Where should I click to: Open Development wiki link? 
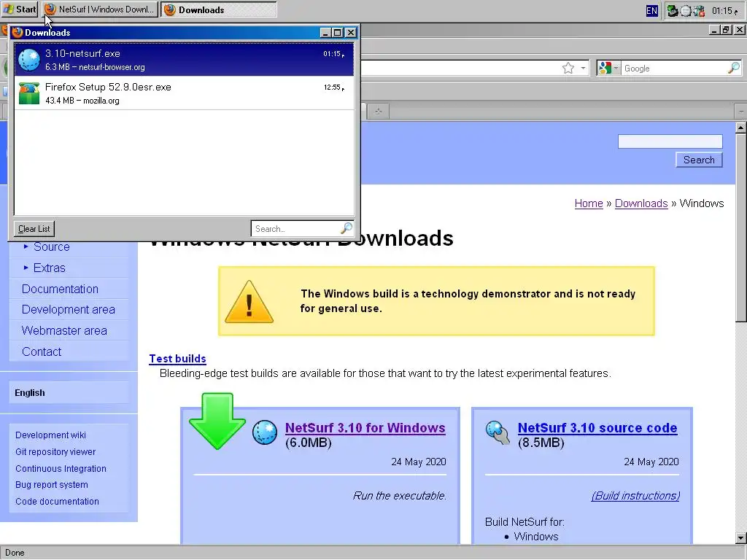coord(50,435)
